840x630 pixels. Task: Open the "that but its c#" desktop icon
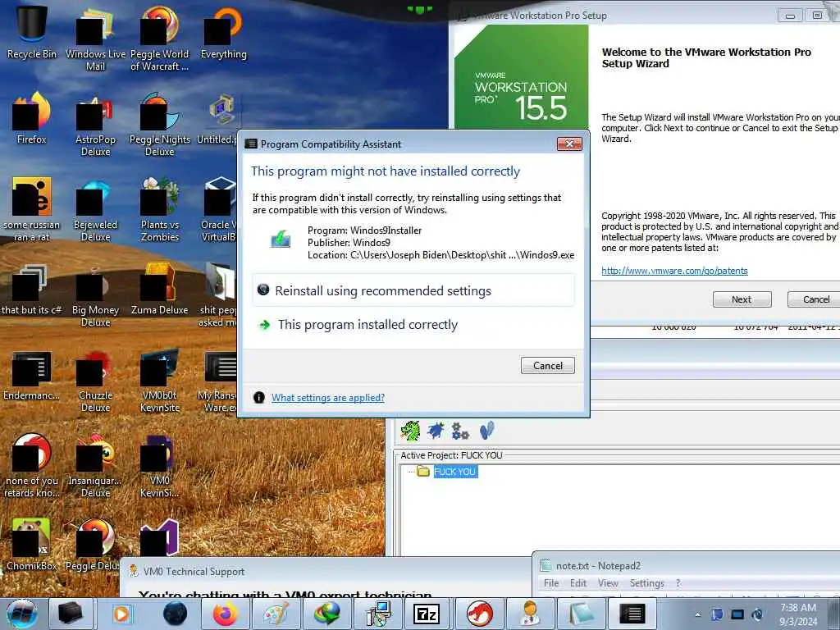31,290
